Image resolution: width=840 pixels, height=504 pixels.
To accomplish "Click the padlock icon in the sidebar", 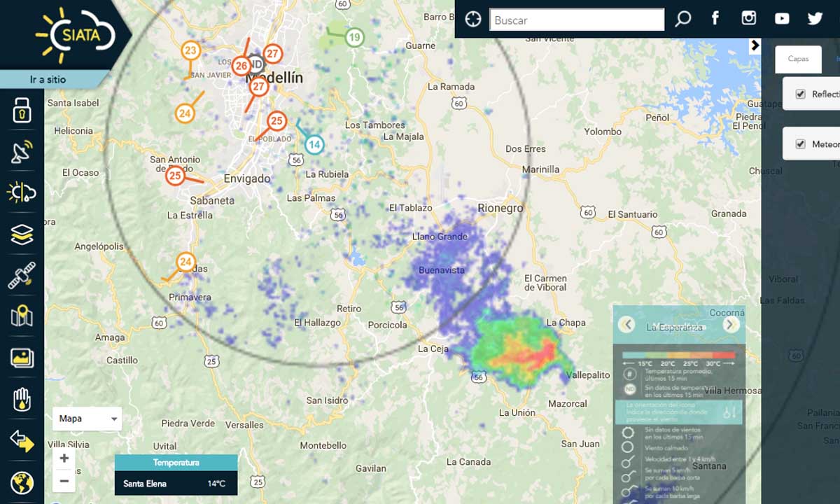I will (x=22, y=111).
